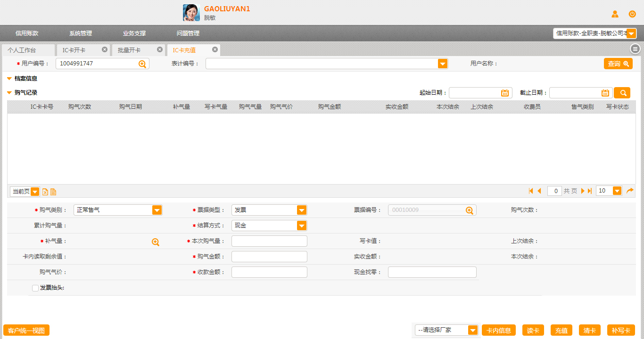The width and height of the screenshot is (644, 339).
Task: Click the 本次购气量 input field
Action: (x=269, y=241)
